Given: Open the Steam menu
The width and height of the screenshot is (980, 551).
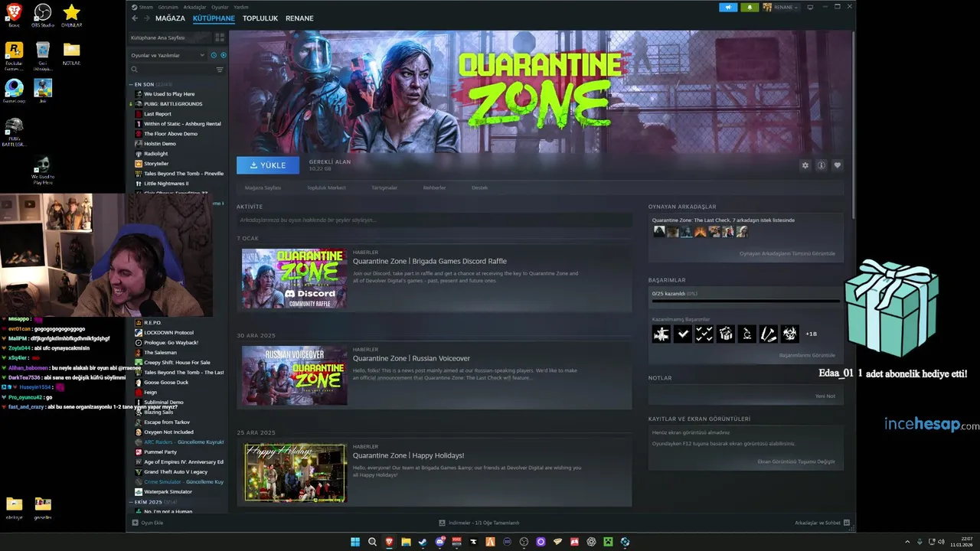Looking at the screenshot, I should coord(146,7).
